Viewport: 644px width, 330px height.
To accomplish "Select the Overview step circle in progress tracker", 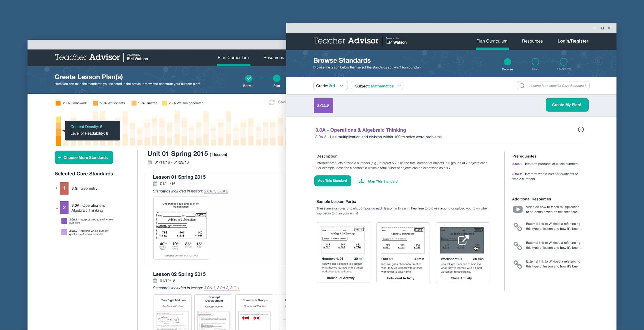I will 563,62.
